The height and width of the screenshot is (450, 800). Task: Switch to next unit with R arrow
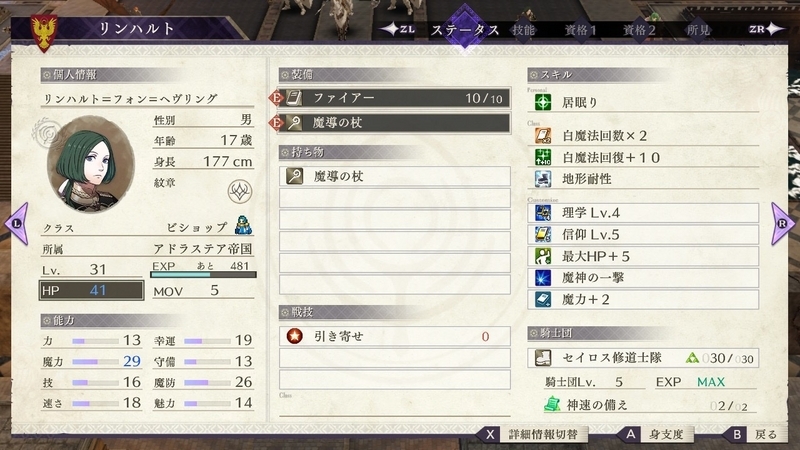coord(782,223)
